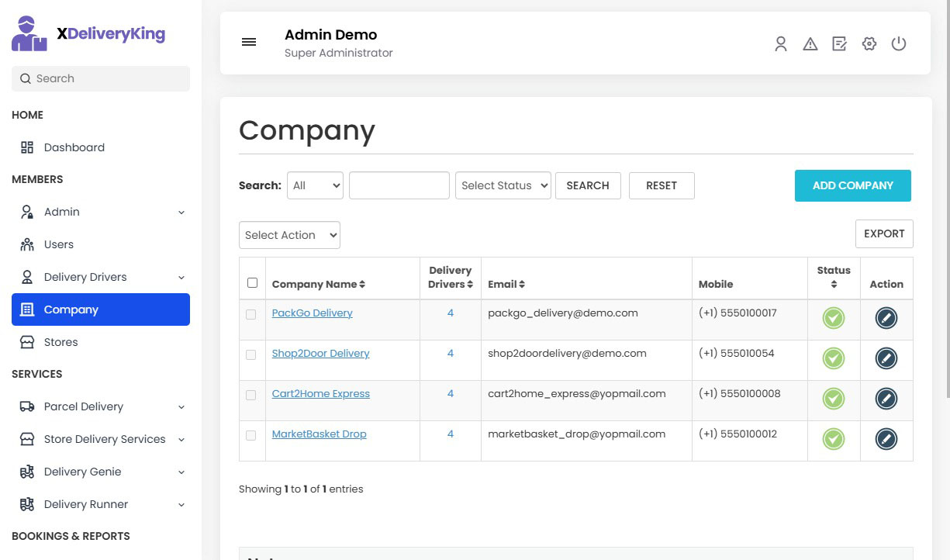Open the user profile icon in header
Viewport: 950px width, 560px height.
(x=781, y=44)
